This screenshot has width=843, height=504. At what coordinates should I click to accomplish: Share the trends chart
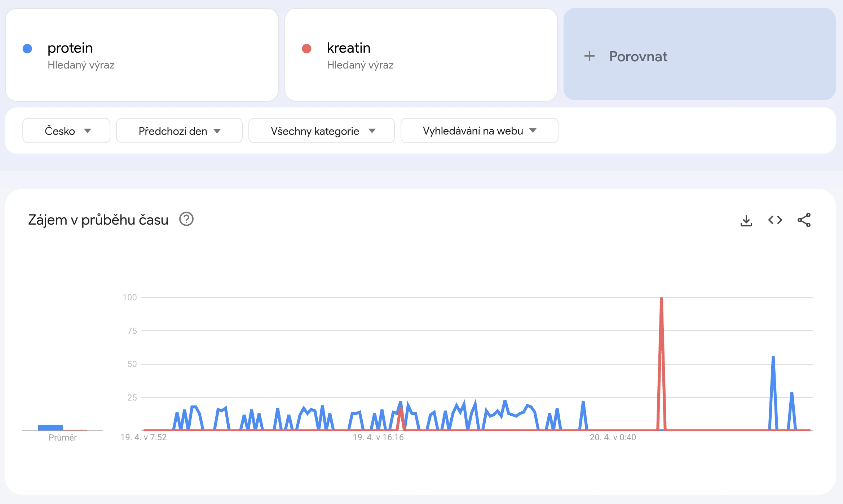803,220
